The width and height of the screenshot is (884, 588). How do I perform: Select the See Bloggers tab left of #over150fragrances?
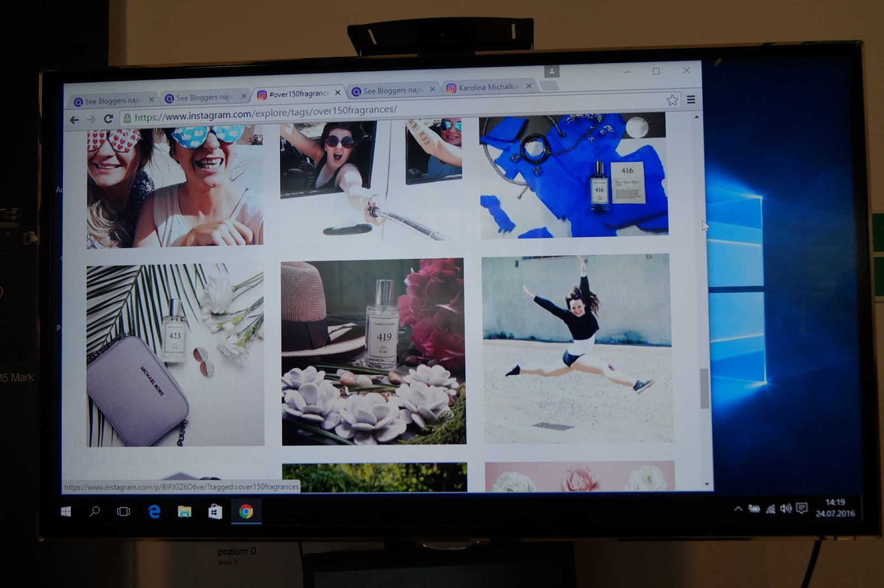point(205,98)
